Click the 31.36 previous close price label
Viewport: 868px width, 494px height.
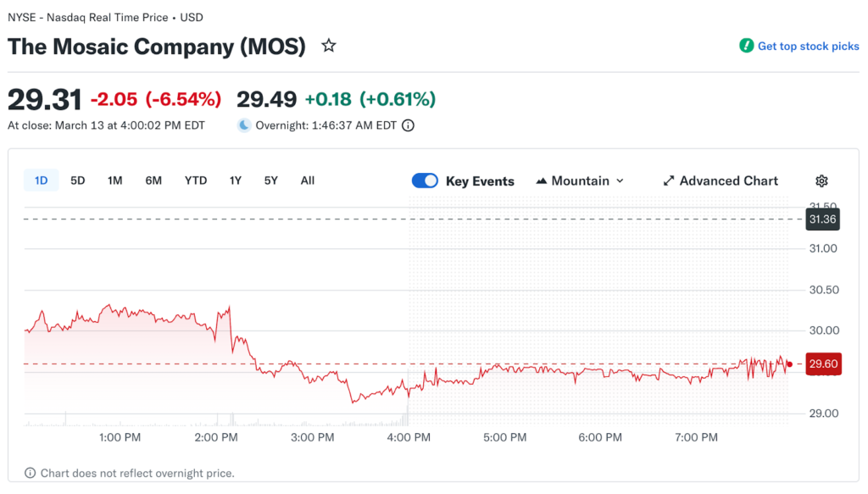coord(822,219)
